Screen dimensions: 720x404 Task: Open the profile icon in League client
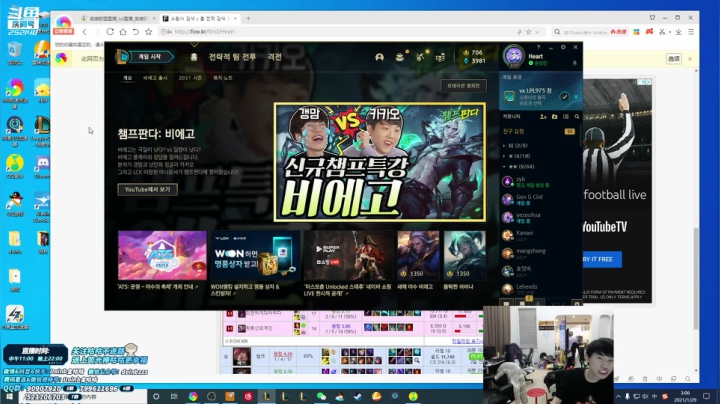379,57
